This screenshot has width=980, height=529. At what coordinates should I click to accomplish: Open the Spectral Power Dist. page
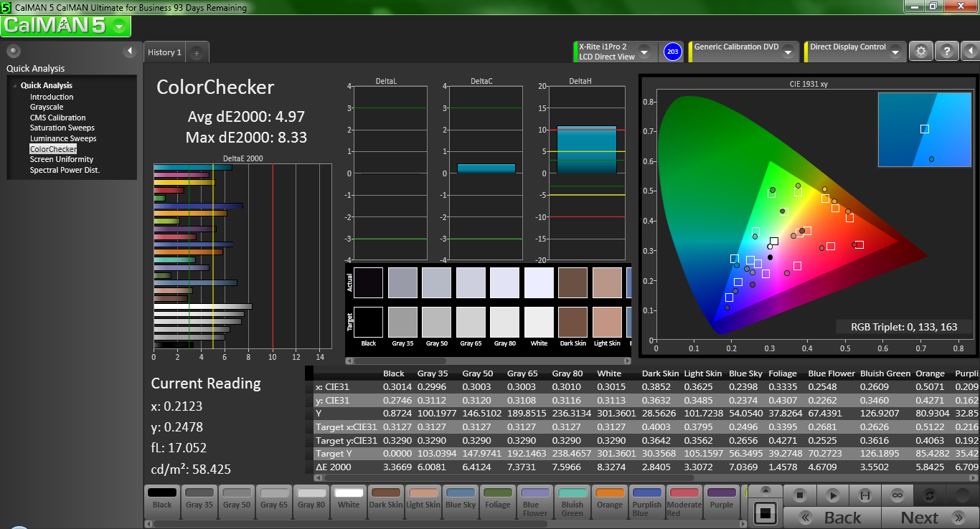point(65,170)
